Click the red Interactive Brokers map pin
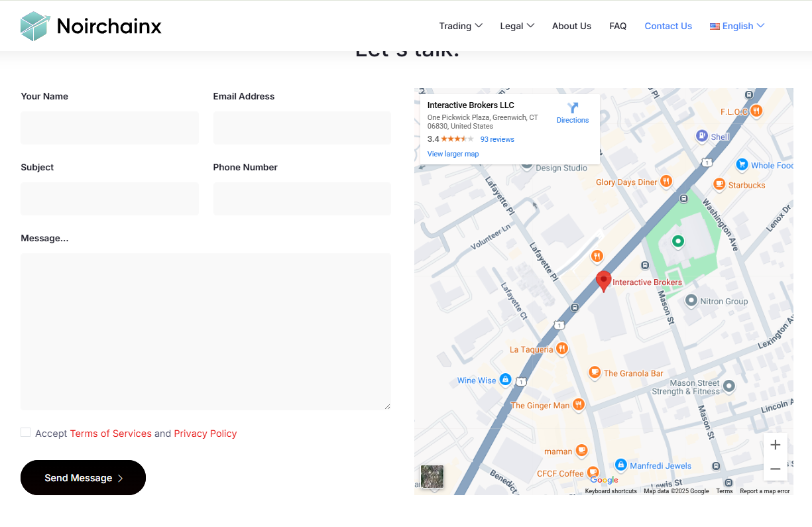 603,281
